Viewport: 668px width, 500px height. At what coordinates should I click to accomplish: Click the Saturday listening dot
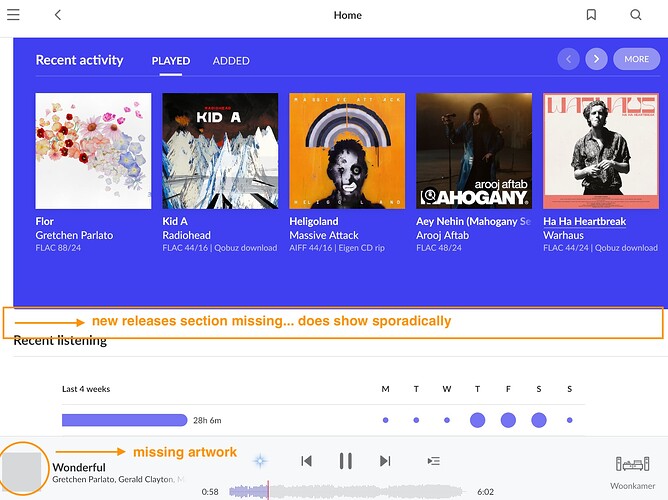click(x=539, y=420)
